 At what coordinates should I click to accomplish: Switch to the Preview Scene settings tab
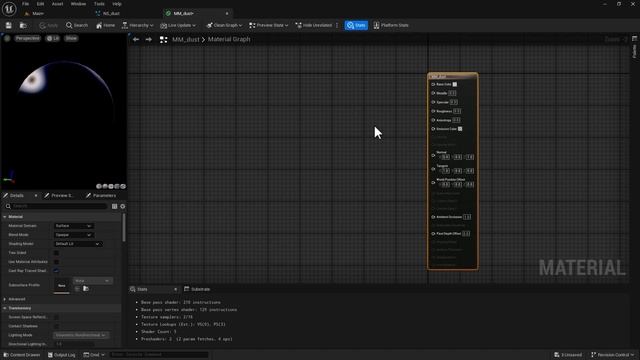pos(58,196)
